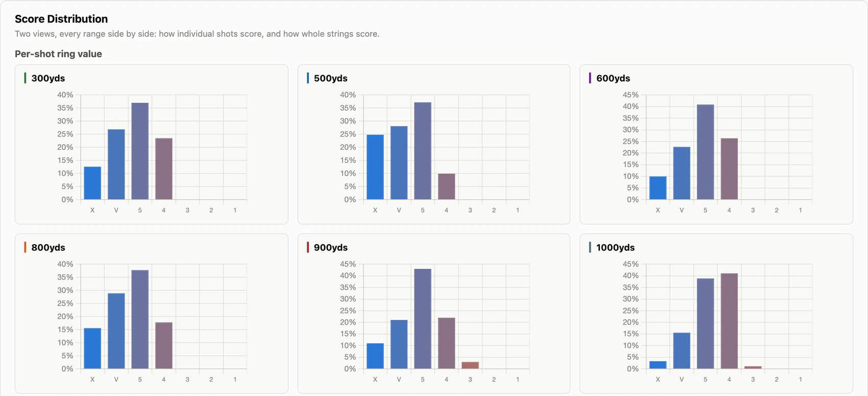Select the X bar in the 600yds chart
The width and height of the screenshot is (868, 396).
pyautogui.click(x=658, y=188)
